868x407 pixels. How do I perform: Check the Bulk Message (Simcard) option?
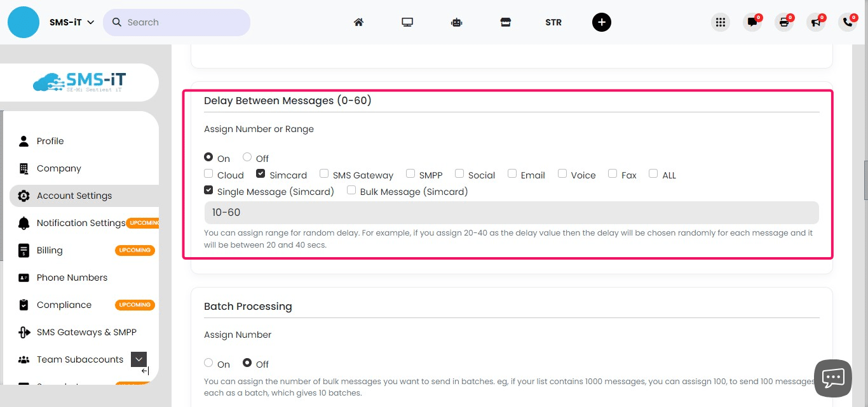pos(351,189)
